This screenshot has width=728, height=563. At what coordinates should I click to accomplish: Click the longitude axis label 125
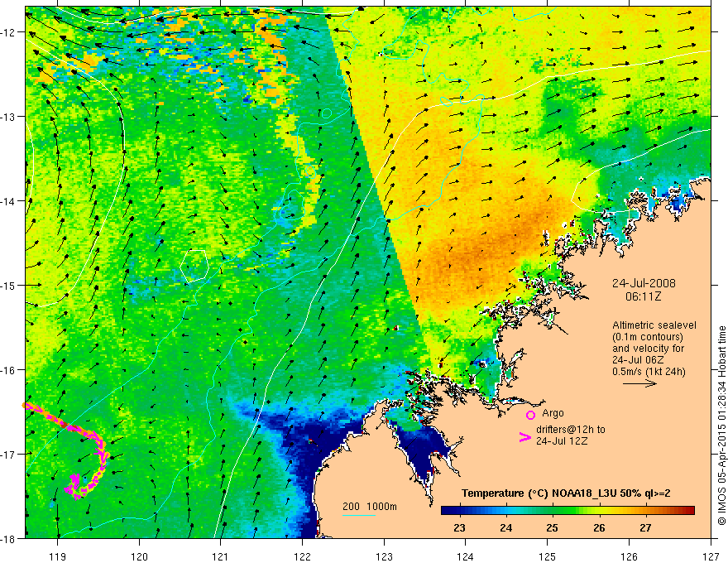click(548, 556)
